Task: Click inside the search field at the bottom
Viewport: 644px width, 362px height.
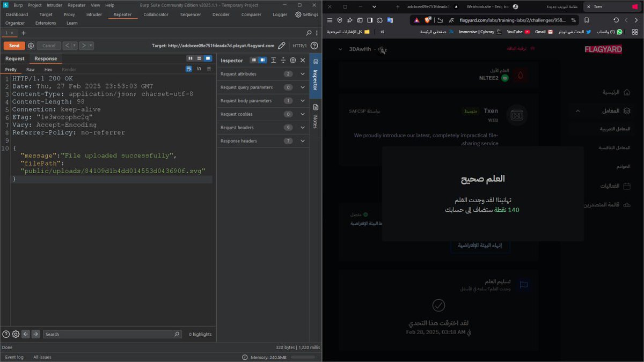Action: click(107, 334)
